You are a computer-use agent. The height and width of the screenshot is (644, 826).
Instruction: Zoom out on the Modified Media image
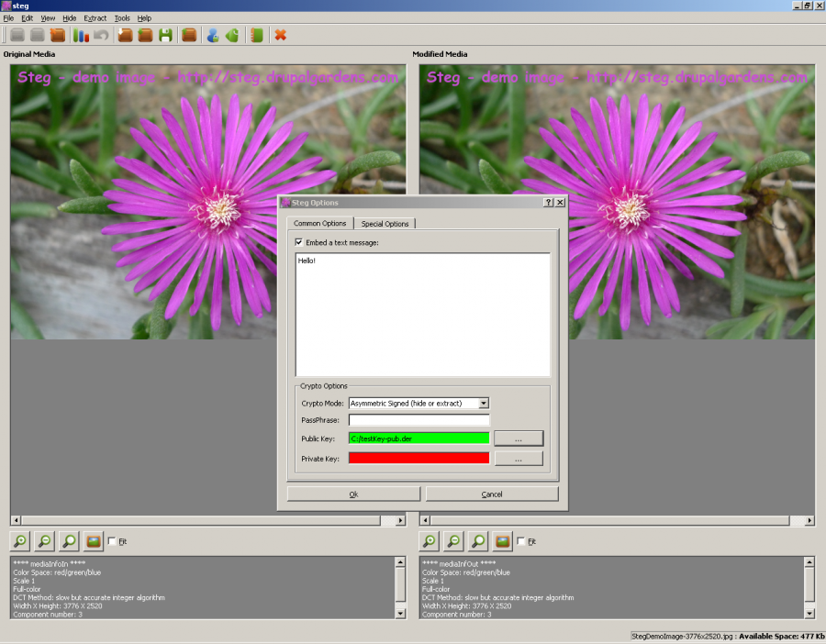(453, 541)
